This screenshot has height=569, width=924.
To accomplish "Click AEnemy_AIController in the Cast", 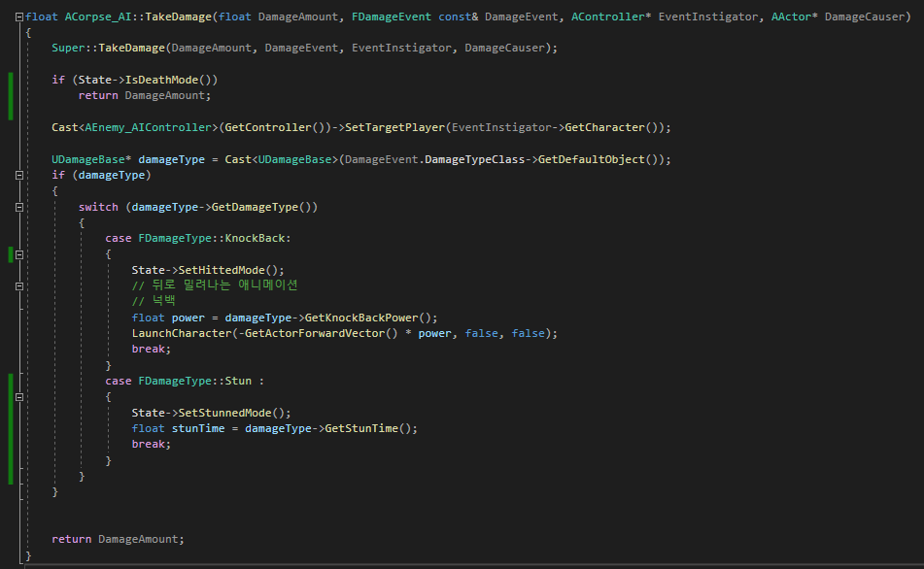I will (x=148, y=127).
